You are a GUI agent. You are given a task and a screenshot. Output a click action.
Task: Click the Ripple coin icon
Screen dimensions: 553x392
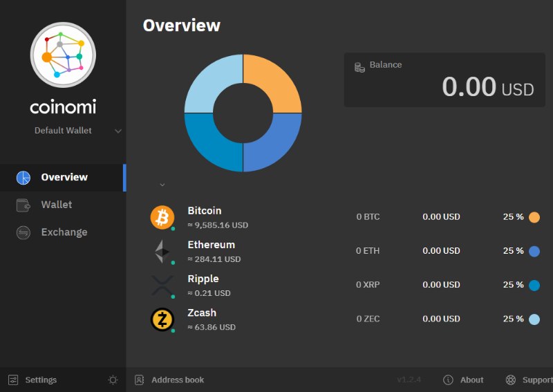162,286
